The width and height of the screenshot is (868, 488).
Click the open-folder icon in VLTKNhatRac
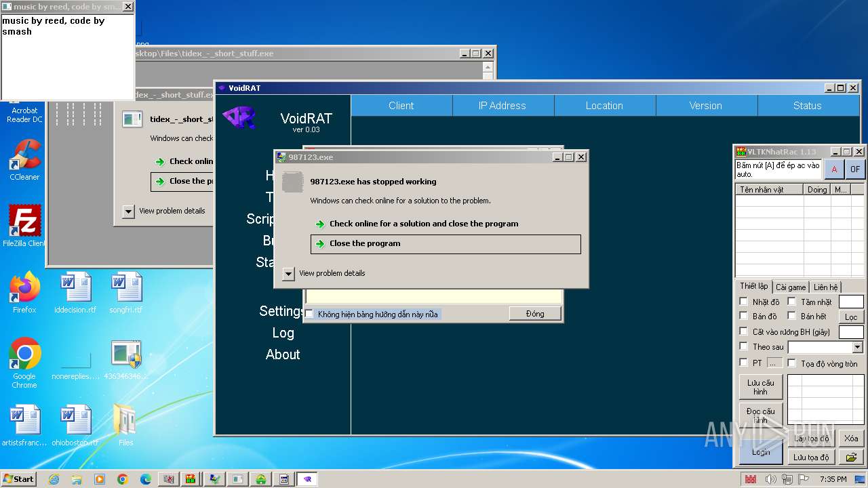click(x=851, y=457)
